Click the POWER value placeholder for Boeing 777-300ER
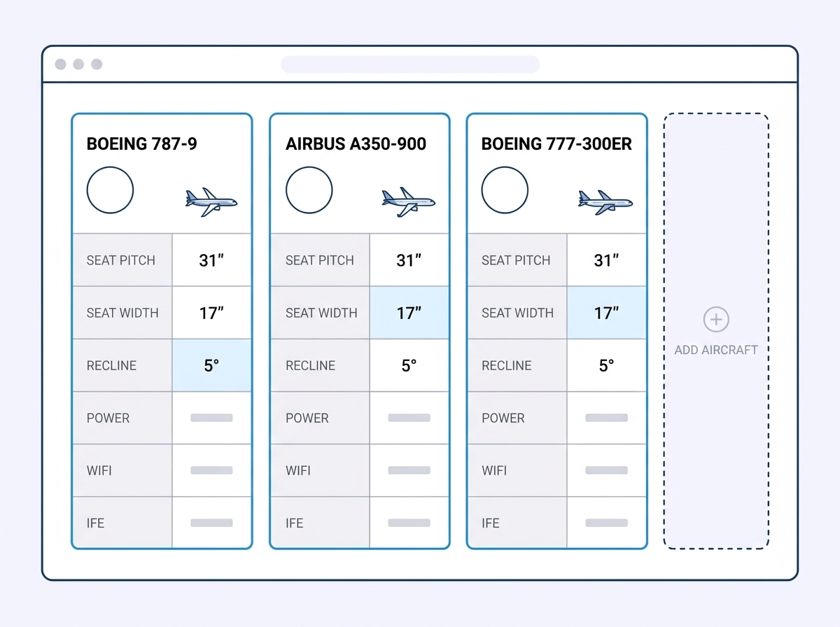Screen dimensions: 840x627 (x=606, y=418)
